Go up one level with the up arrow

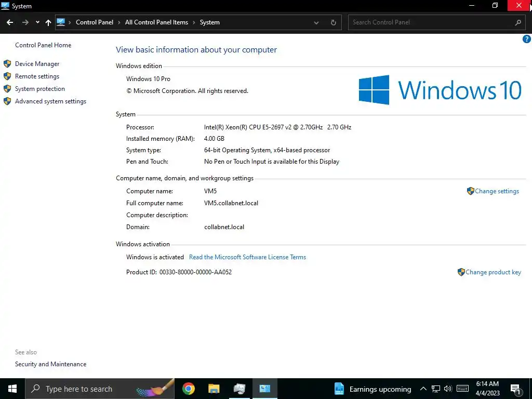tap(48, 22)
